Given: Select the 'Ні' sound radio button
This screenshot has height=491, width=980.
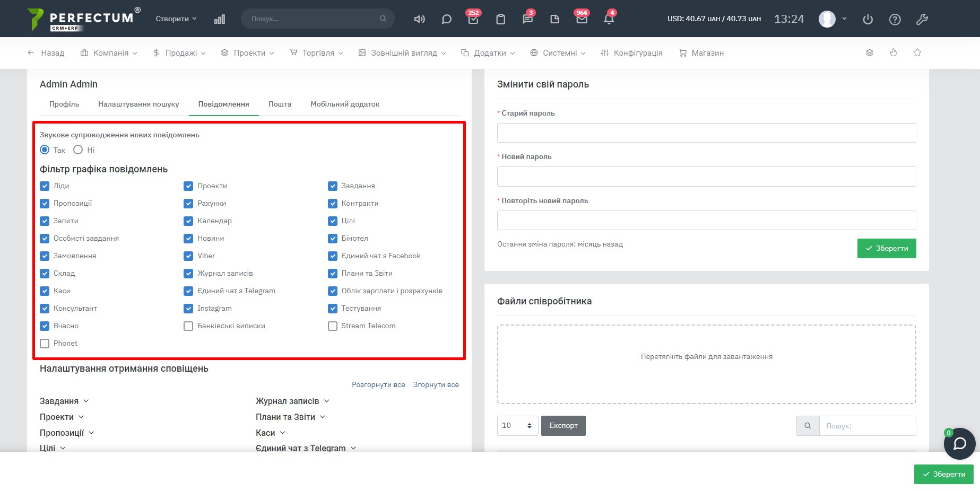Looking at the screenshot, I should (x=78, y=150).
